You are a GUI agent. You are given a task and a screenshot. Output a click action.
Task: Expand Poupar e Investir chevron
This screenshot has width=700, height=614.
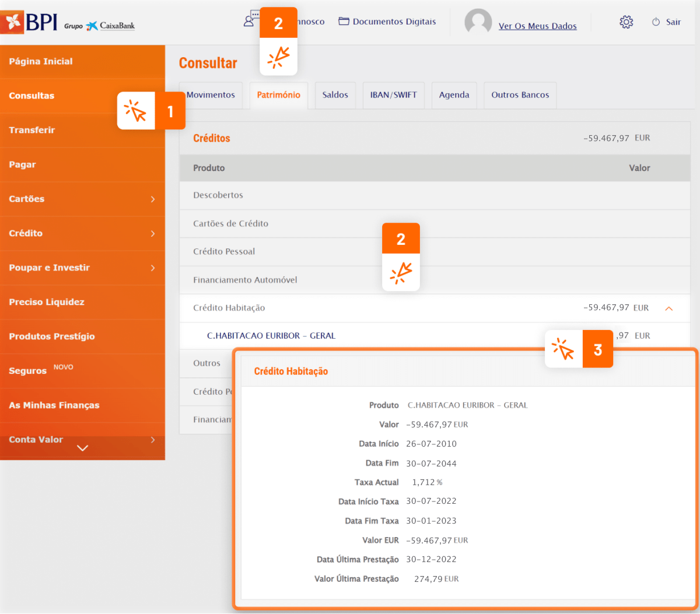coord(153,268)
